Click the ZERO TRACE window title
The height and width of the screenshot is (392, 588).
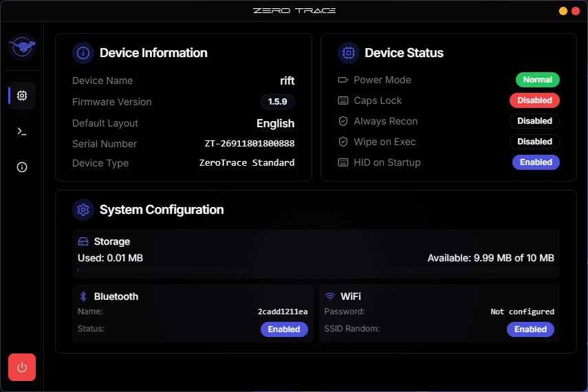(294, 10)
